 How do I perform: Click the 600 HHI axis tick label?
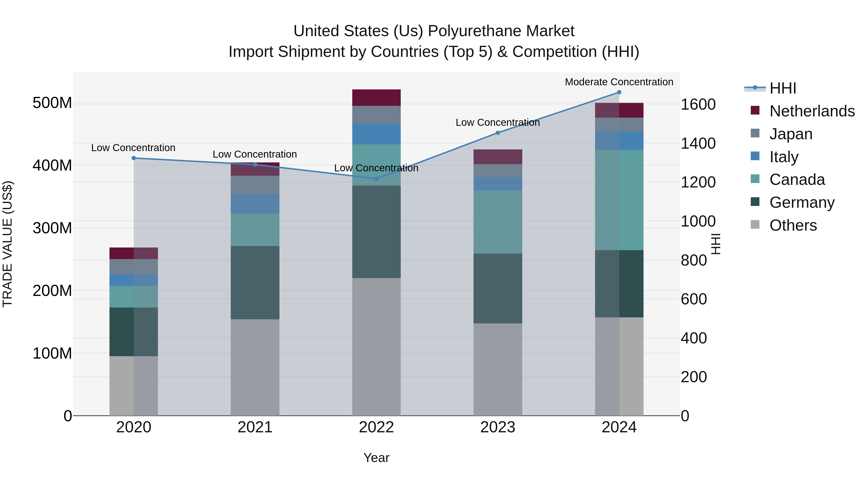pyautogui.click(x=694, y=299)
